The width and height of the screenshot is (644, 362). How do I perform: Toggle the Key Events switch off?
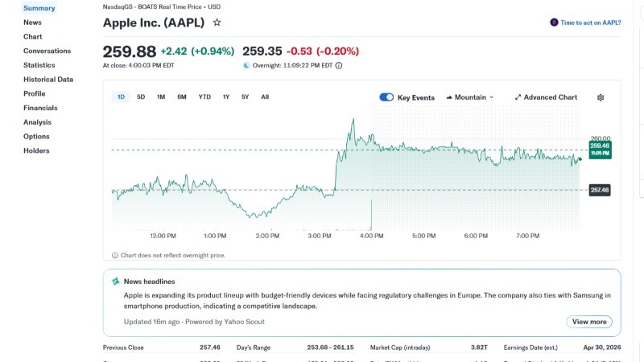click(386, 97)
